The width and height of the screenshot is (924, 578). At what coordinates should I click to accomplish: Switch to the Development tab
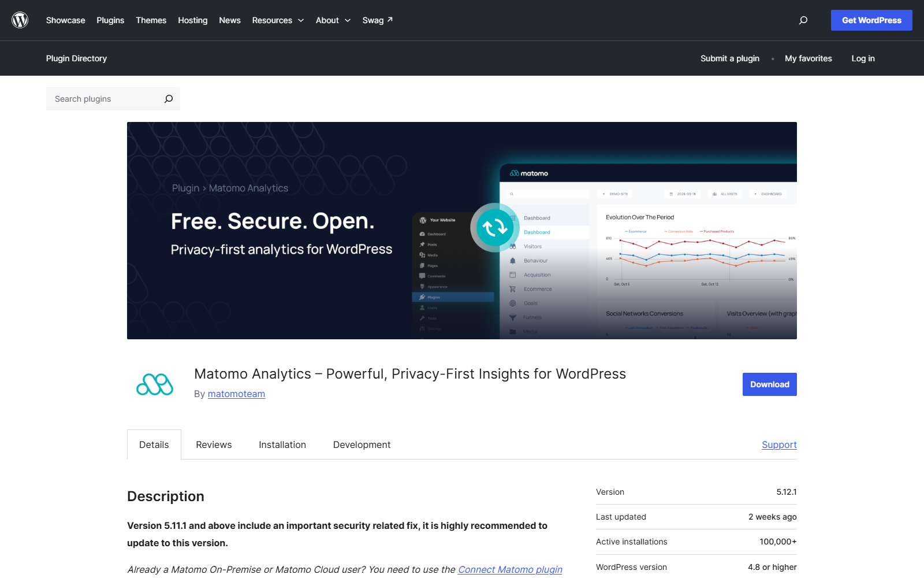(x=362, y=444)
